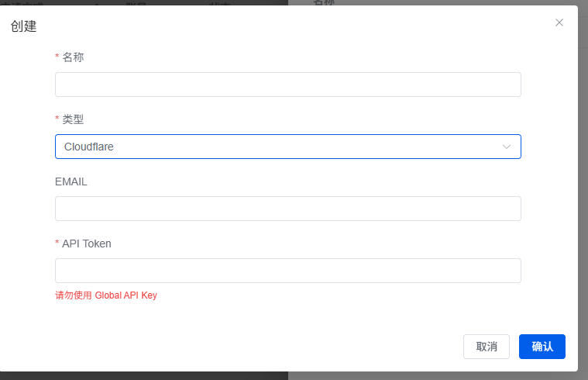Click the 创建 dialog title
This screenshot has height=380, width=588.
point(23,26)
